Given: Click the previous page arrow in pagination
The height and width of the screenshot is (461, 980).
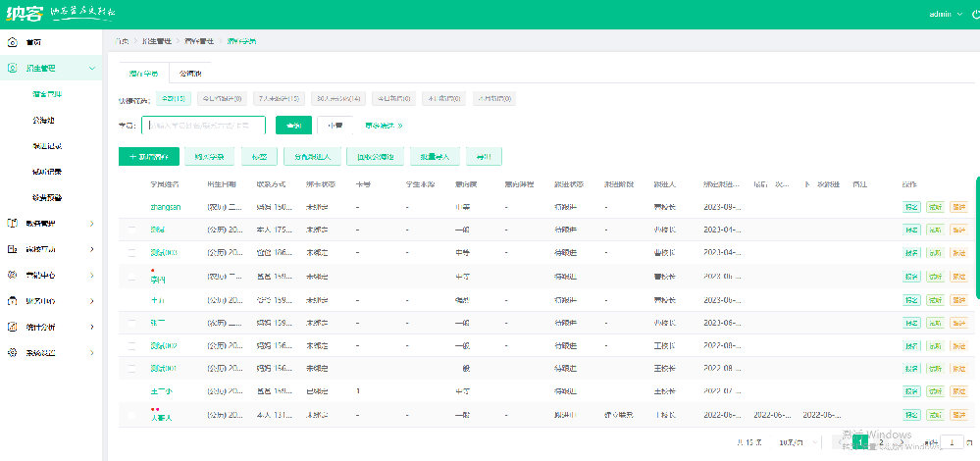Looking at the screenshot, I should (842, 442).
